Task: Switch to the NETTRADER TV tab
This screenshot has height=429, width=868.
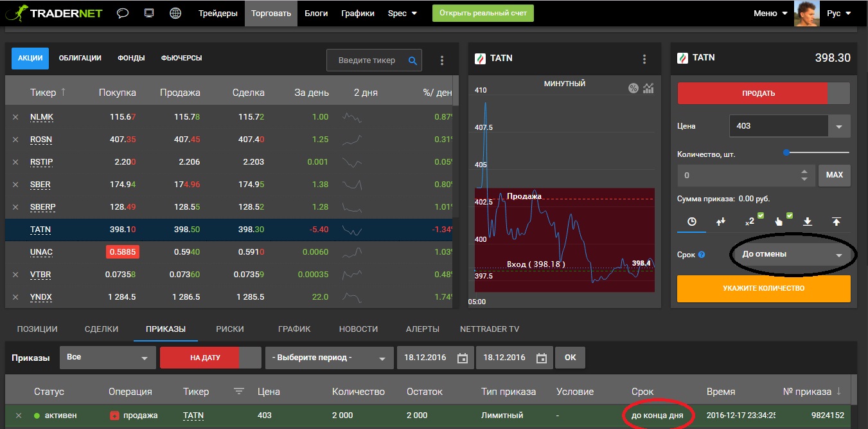Action: point(490,329)
